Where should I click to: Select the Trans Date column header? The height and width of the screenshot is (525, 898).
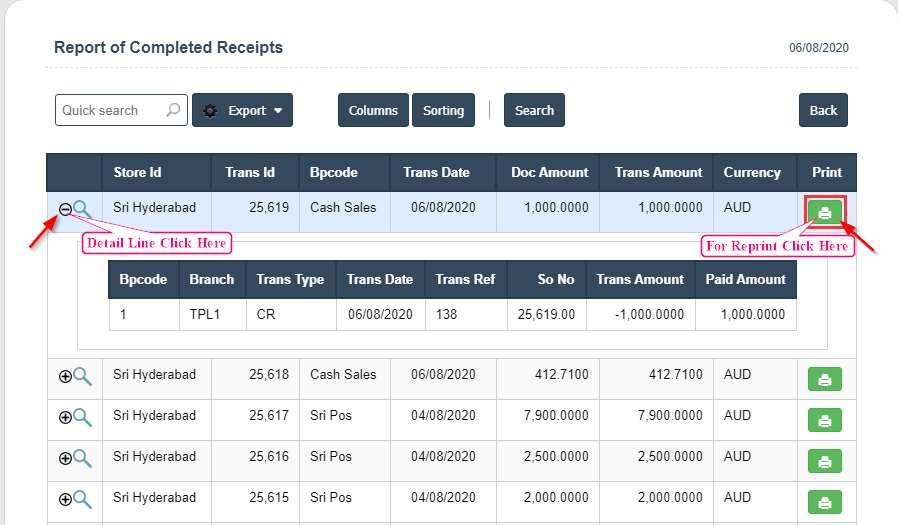(x=436, y=172)
